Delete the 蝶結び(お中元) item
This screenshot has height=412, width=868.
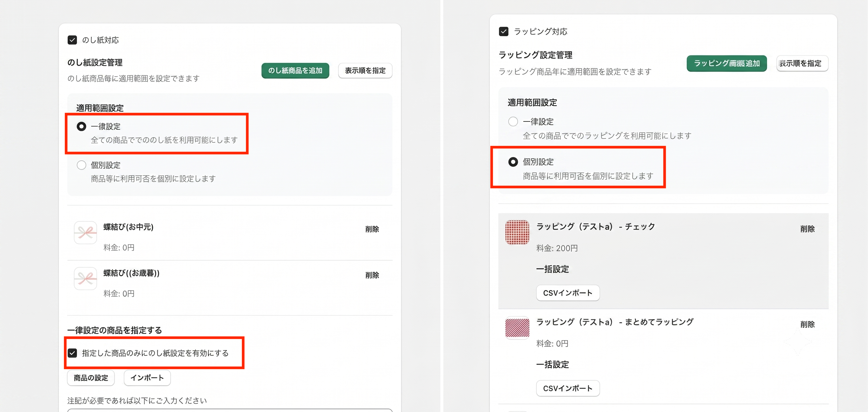(372, 229)
